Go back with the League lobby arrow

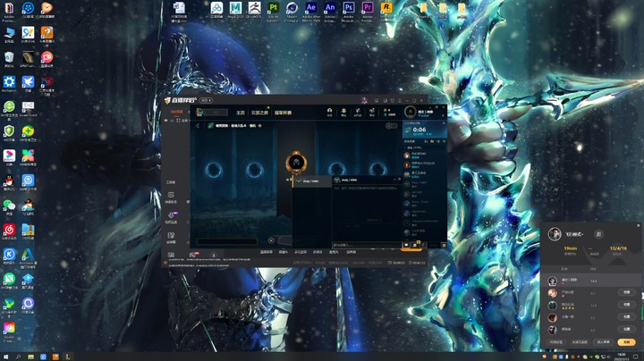[x=198, y=125]
